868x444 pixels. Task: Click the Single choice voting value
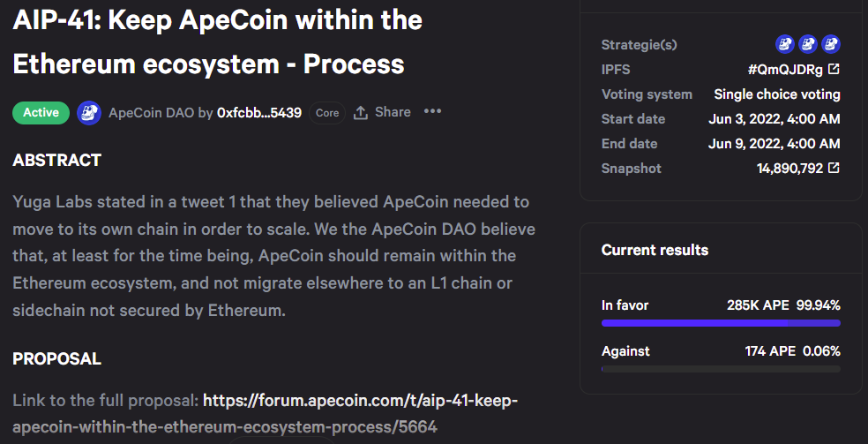pyautogui.click(x=777, y=94)
